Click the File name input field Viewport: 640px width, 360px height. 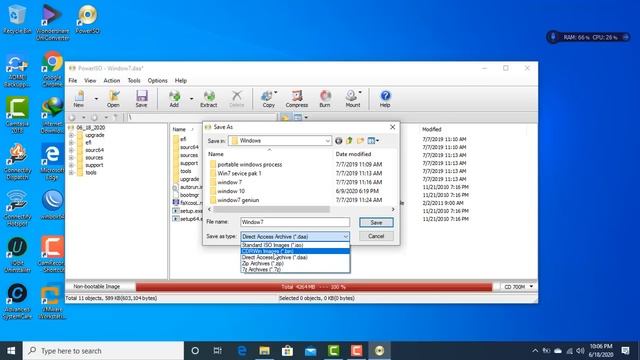(295, 222)
